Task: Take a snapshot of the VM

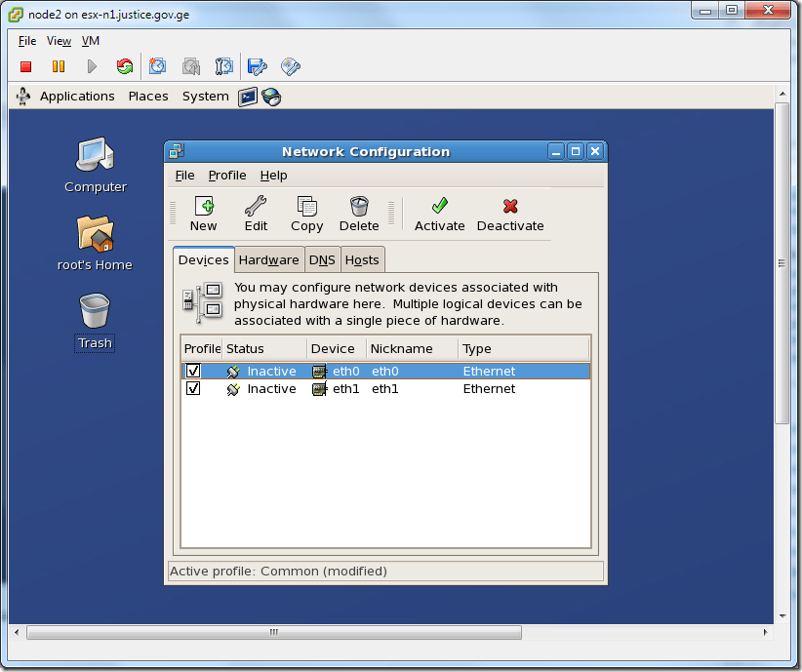Action: 158,65
